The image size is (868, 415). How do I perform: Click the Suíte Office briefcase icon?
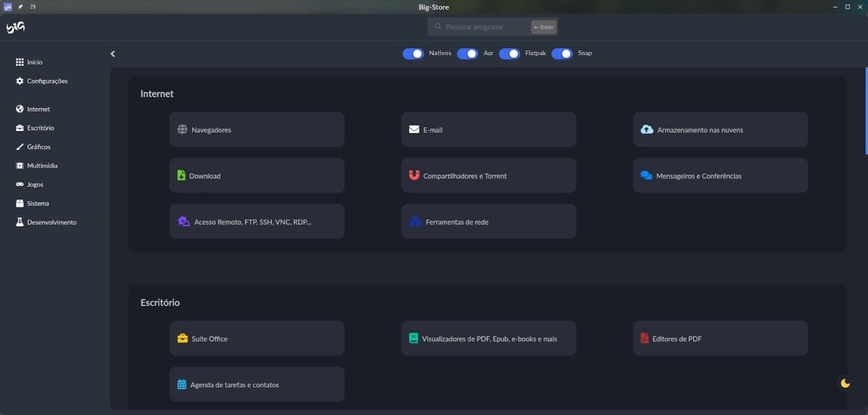coord(182,339)
